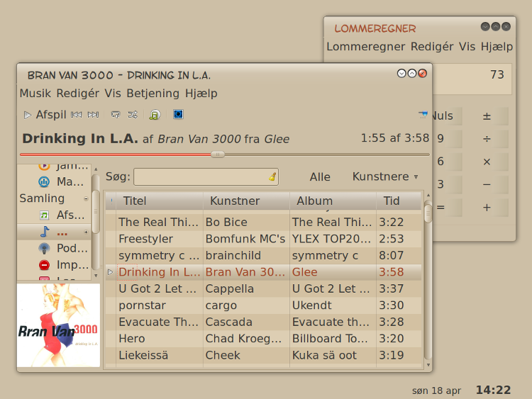Click the 14:22 clock in the panel
Image resolution: width=532 pixels, height=399 pixels.
[x=493, y=390]
